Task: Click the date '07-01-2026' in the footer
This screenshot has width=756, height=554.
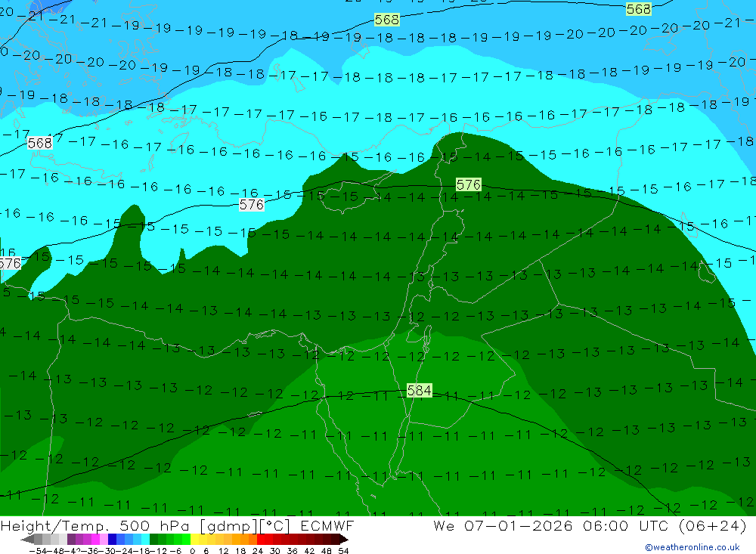Action: [519, 525]
